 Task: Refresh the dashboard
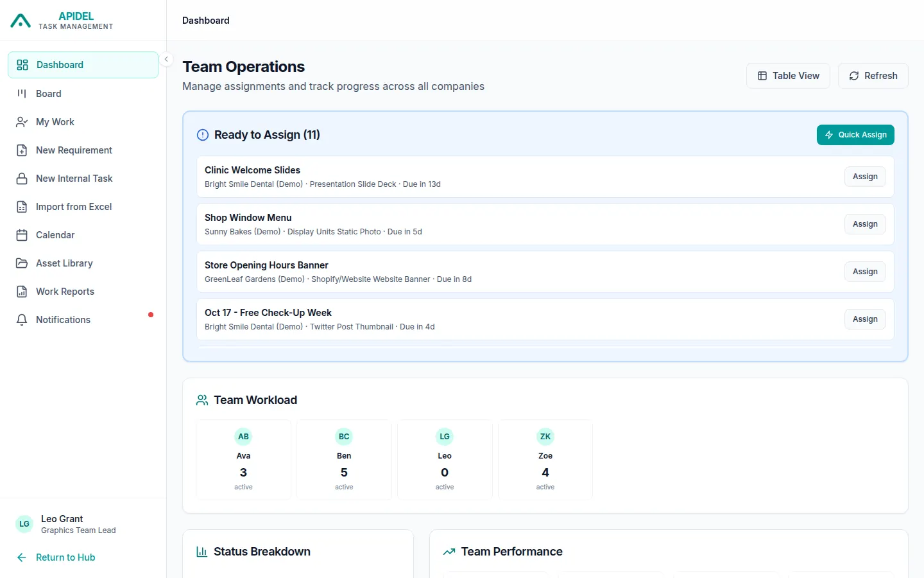point(873,76)
